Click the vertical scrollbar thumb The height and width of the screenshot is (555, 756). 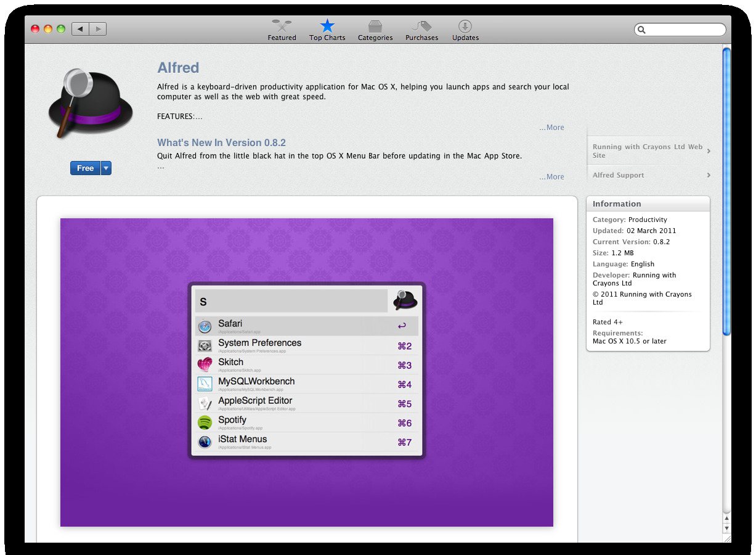[726, 191]
